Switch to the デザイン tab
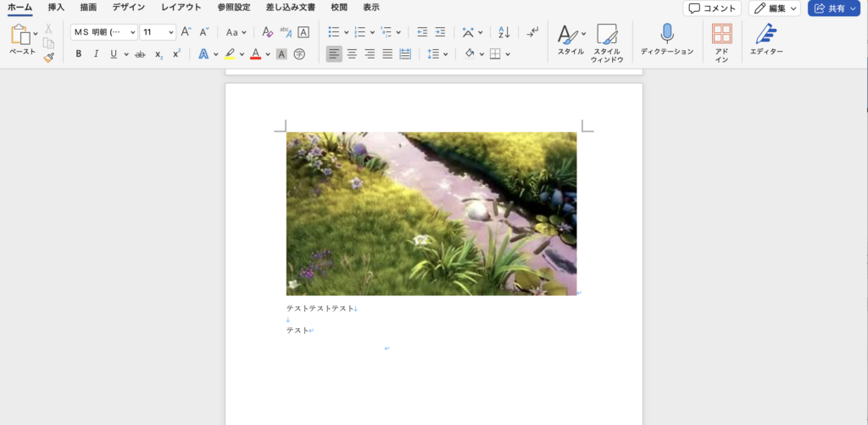Image resolution: width=868 pixels, height=425 pixels. click(x=129, y=8)
